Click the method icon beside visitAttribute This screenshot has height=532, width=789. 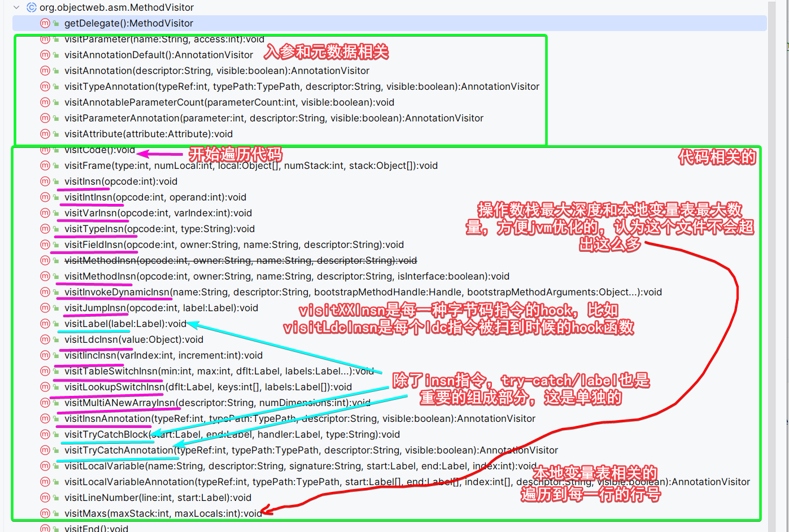point(45,134)
